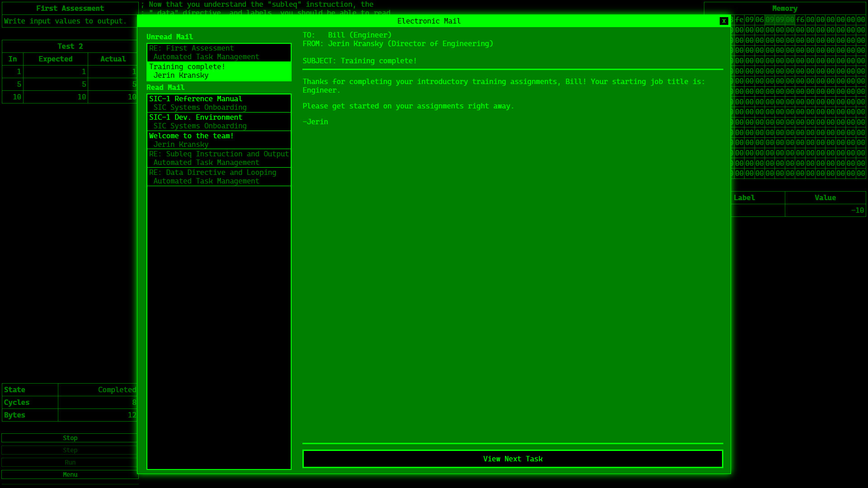The height and width of the screenshot is (488, 868).
Task: Click the Cycles counter row
Action: (x=29, y=402)
